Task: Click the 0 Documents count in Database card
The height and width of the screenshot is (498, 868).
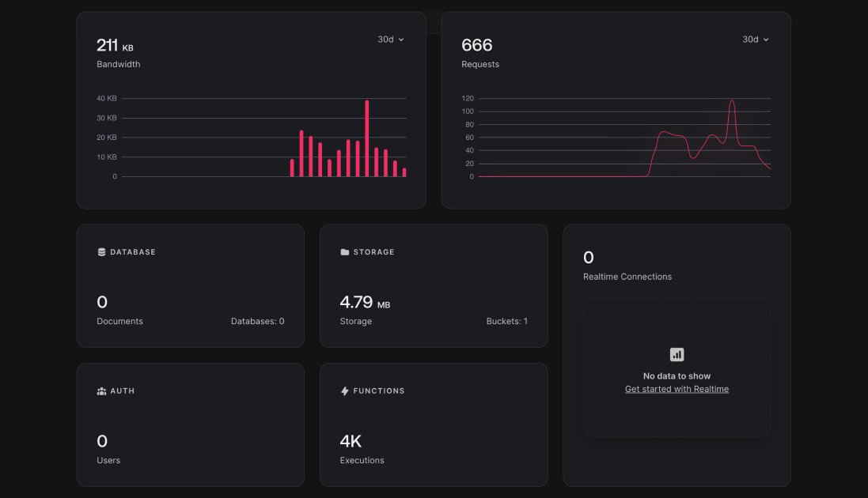Action: pos(102,302)
